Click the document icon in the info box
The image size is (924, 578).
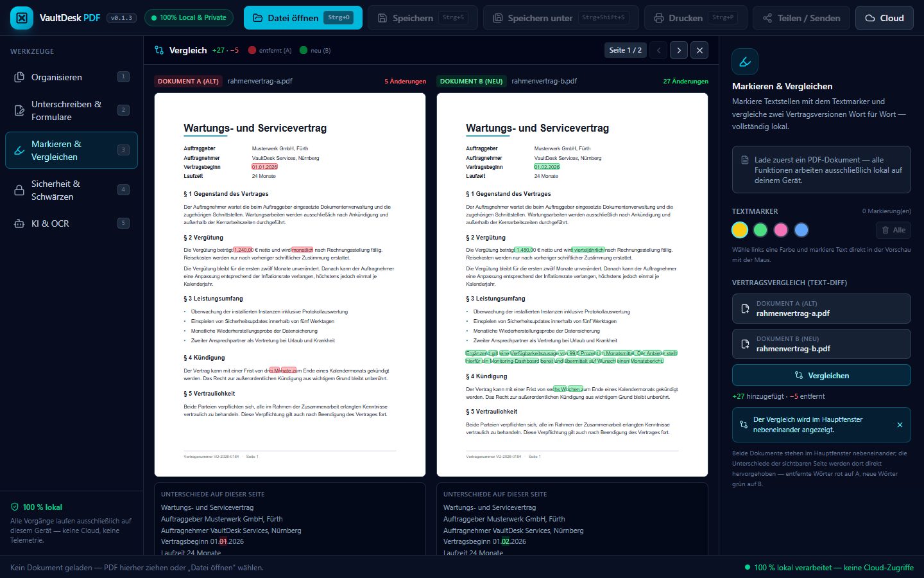pyautogui.click(x=745, y=160)
